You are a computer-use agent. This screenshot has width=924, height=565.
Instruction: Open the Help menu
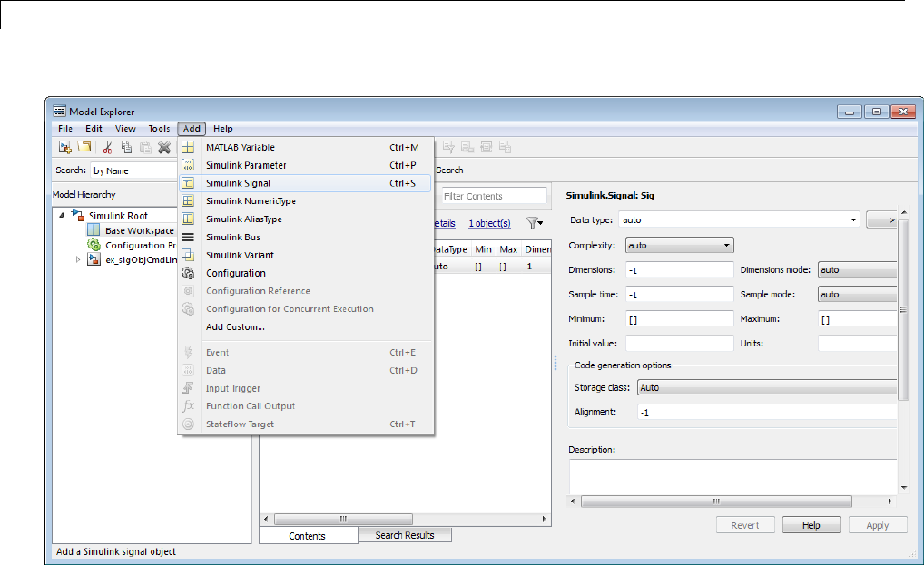pos(222,128)
